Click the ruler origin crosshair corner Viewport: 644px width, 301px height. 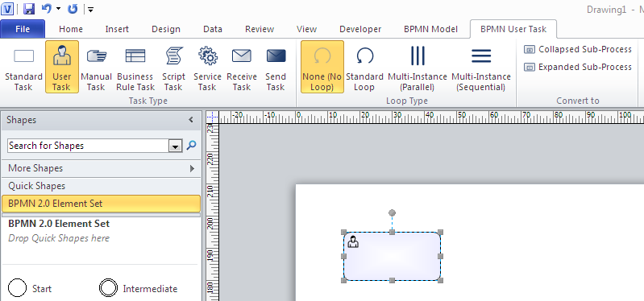point(212,117)
